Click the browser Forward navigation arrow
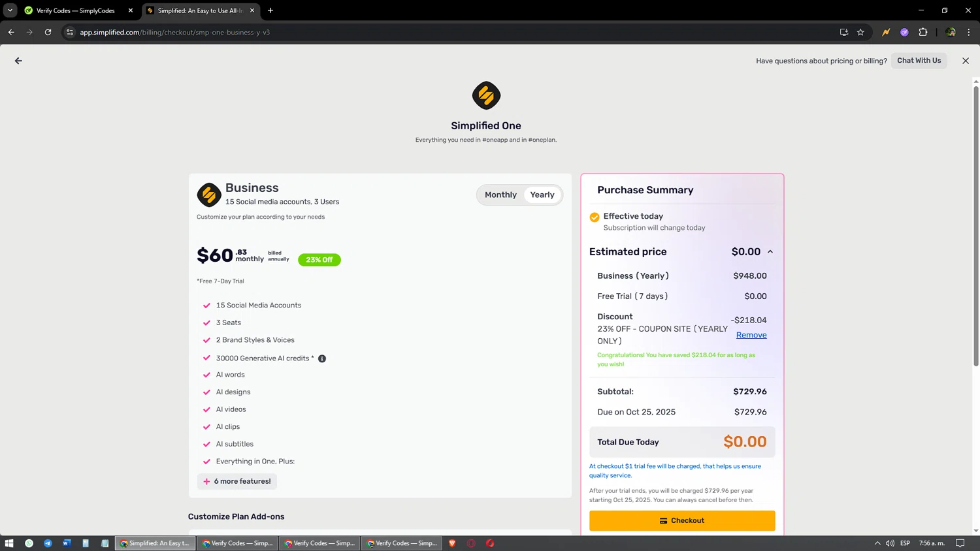This screenshot has height=551, width=980. click(x=29, y=32)
